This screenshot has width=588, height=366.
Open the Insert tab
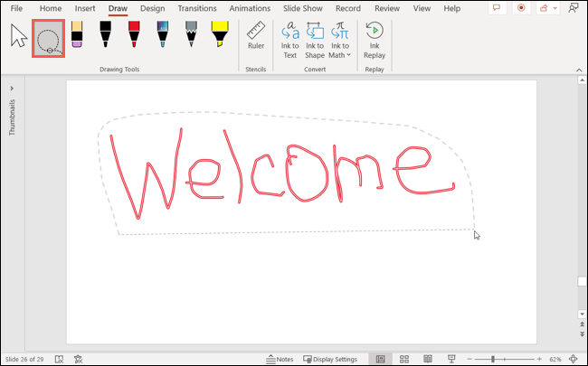[x=85, y=8]
